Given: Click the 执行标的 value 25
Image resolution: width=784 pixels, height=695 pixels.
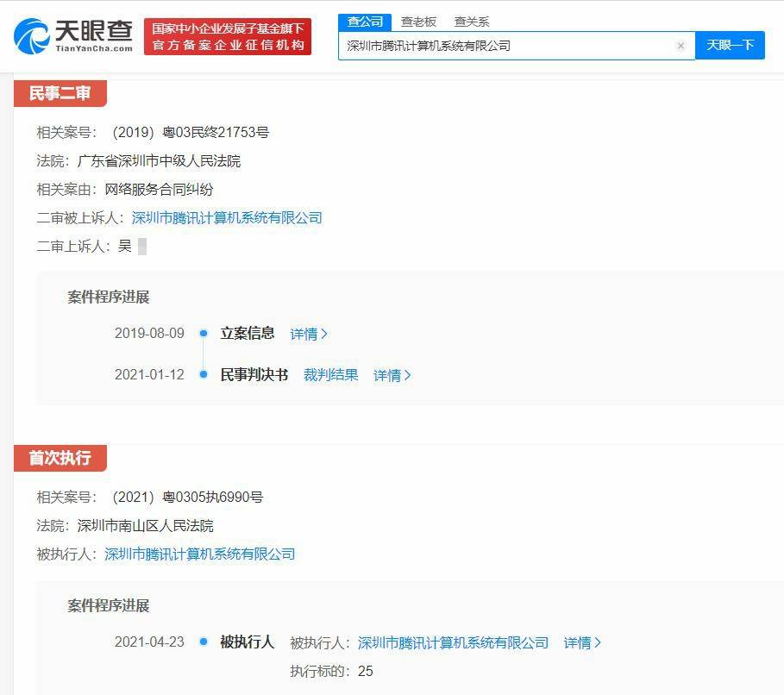Looking at the screenshot, I should (x=366, y=671).
